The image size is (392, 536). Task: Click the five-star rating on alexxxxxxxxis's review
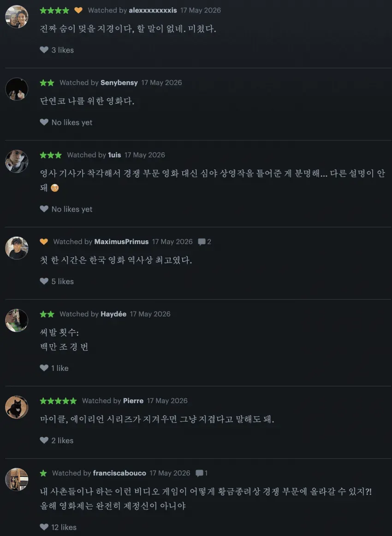55,10
